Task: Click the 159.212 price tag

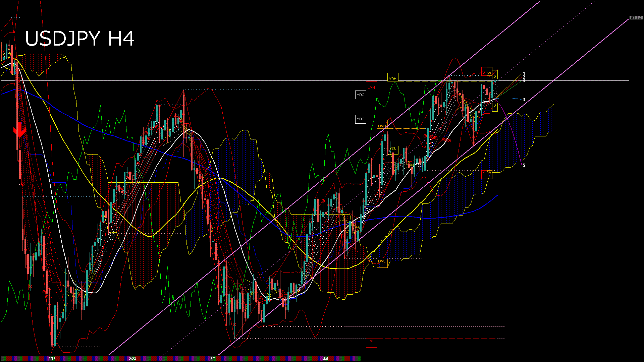Action: [x=636, y=17]
